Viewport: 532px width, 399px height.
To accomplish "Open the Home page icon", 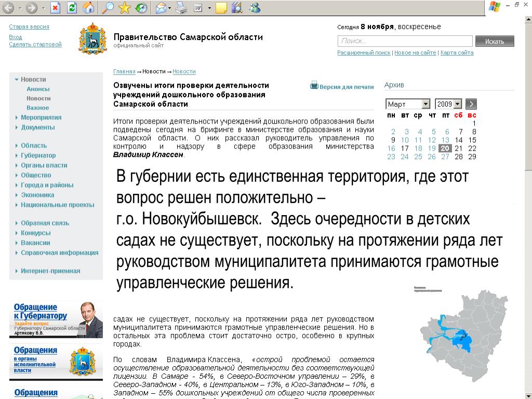I will [x=88, y=7].
